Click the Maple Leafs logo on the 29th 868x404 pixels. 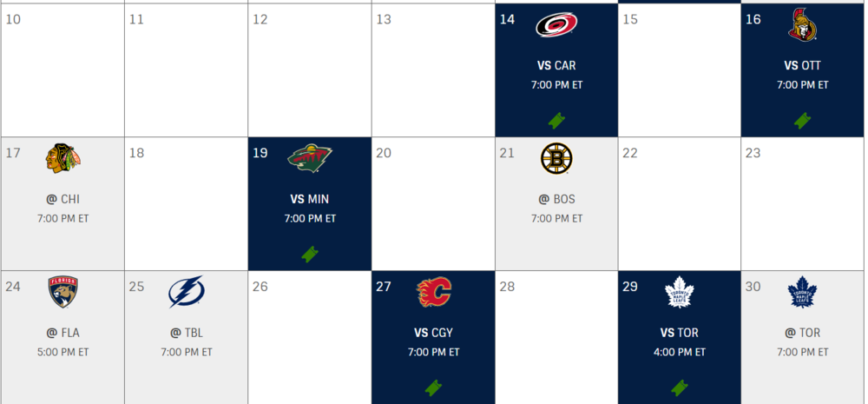[x=680, y=292]
